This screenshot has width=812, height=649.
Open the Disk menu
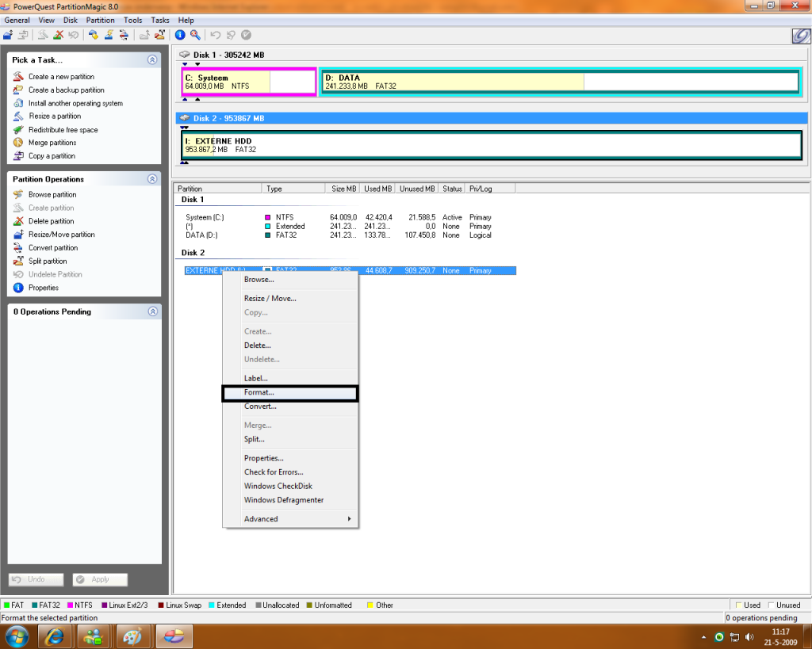click(x=71, y=20)
